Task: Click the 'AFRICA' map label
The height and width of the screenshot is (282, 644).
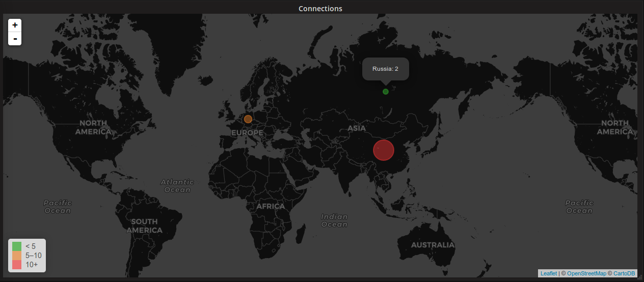Action: coord(271,206)
